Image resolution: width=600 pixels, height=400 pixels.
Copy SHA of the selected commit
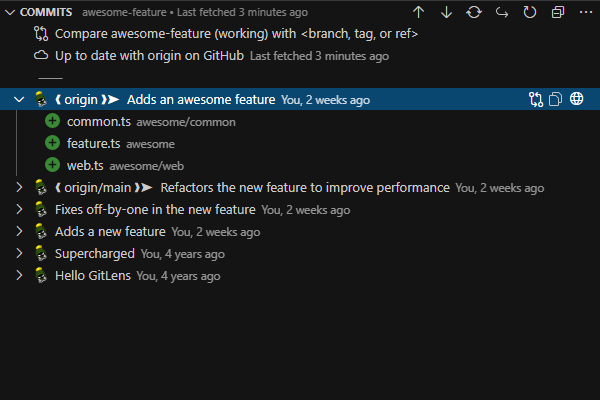coord(556,99)
